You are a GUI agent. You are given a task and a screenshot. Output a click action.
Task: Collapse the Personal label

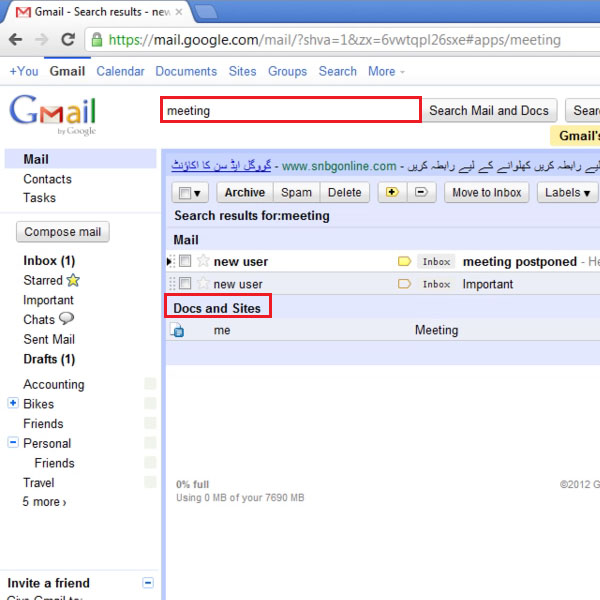[x=13, y=442]
